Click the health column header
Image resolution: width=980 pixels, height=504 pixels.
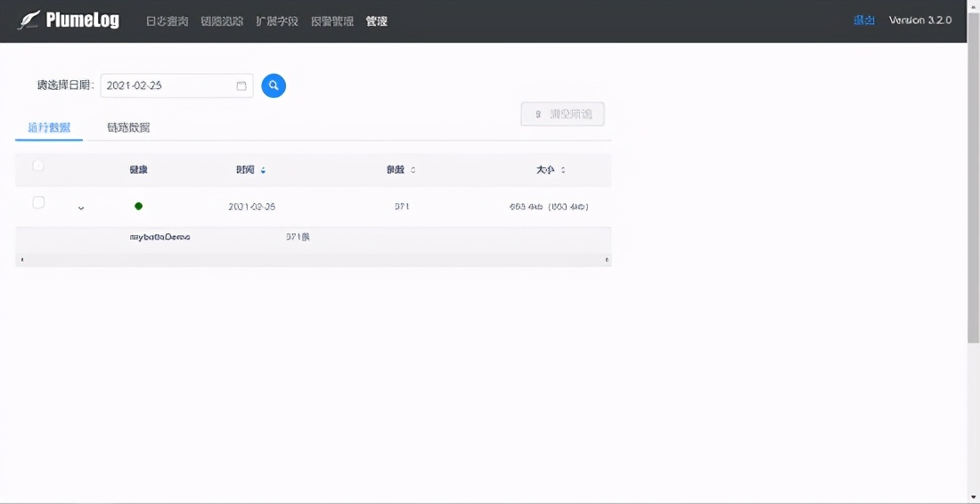(x=139, y=170)
